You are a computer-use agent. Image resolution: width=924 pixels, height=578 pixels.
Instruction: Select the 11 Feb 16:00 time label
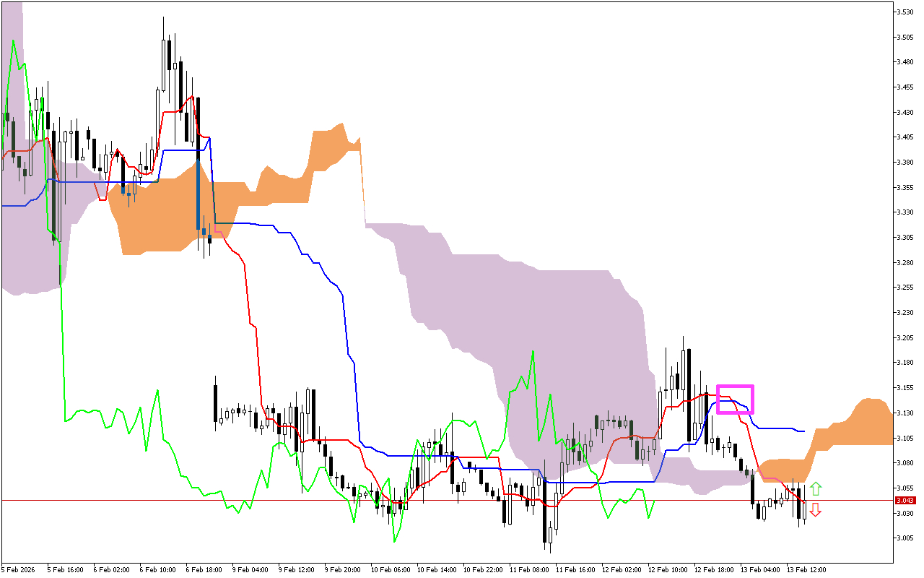pos(574,569)
